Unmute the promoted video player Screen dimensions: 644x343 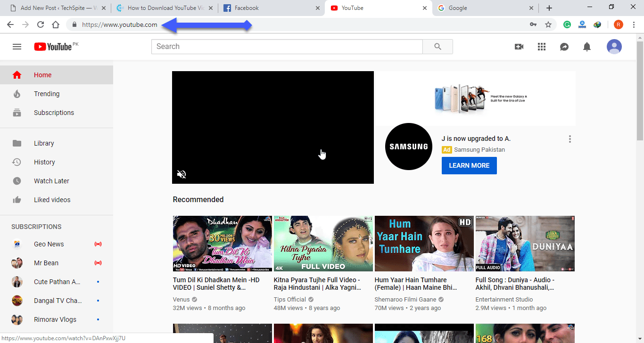182,174
